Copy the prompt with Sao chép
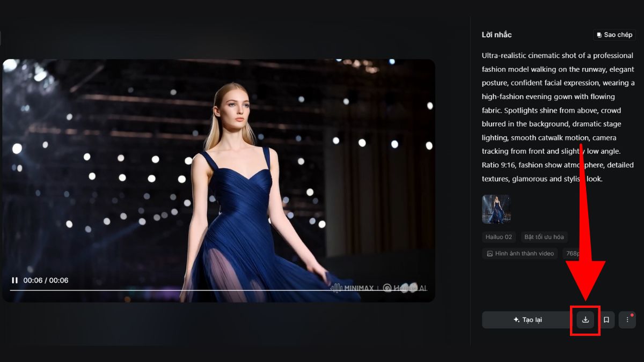The height and width of the screenshot is (362, 644). [x=614, y=35]
